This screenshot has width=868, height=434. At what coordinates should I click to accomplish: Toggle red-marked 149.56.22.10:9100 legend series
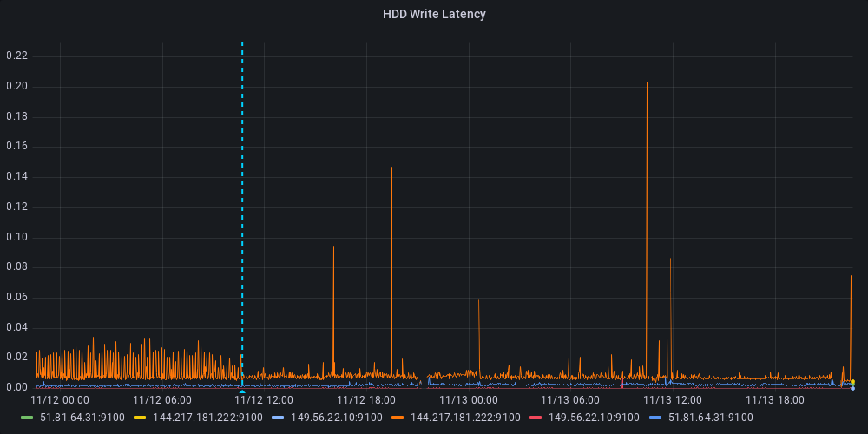tap(594, 418)
